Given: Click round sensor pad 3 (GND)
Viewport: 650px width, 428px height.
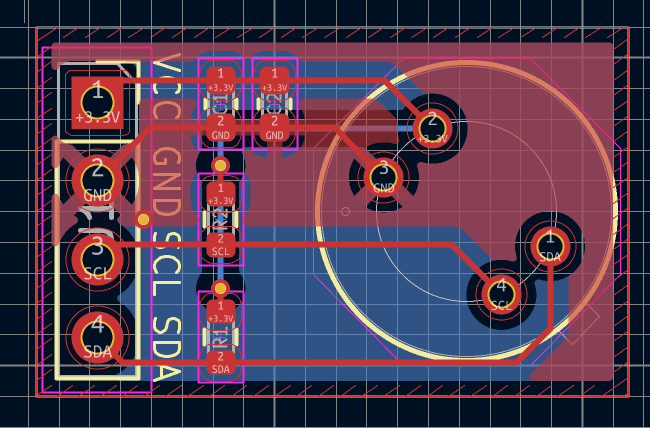Looking at the screenshot, I should (384, 176).
